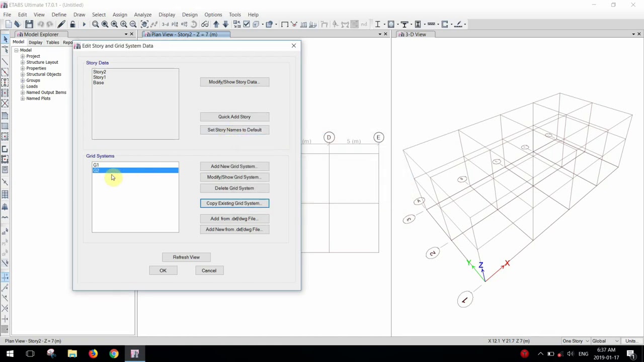The height and width of the screenshot is (362, 644).
Task: Click the concrete frame design T icon
Action: 404,24
